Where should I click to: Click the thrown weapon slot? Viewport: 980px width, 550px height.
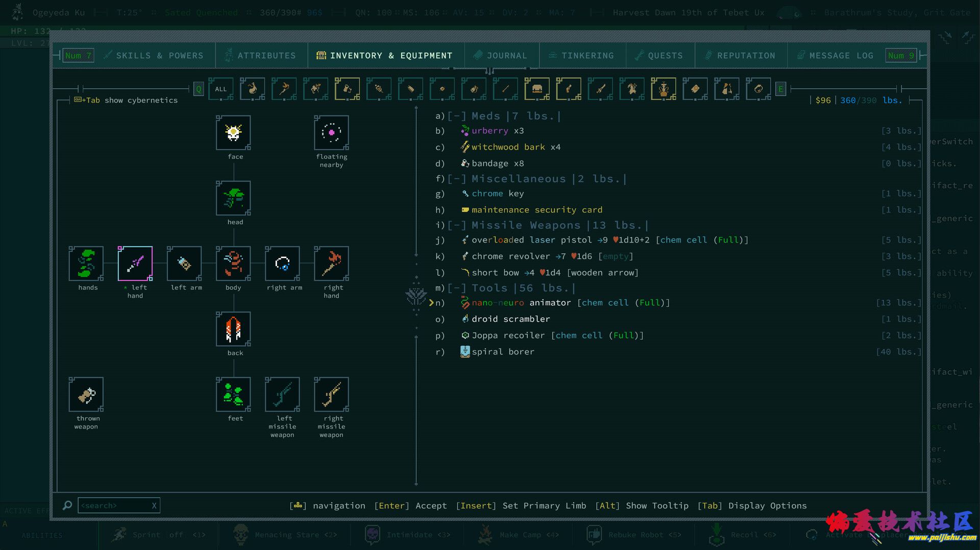tap(86, 394)
